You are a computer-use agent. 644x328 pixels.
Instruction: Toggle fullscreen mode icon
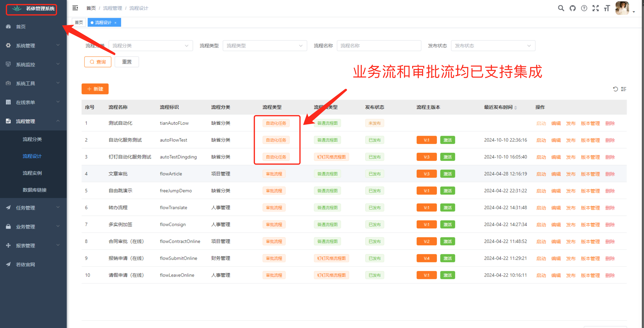(x=595, y=8)
